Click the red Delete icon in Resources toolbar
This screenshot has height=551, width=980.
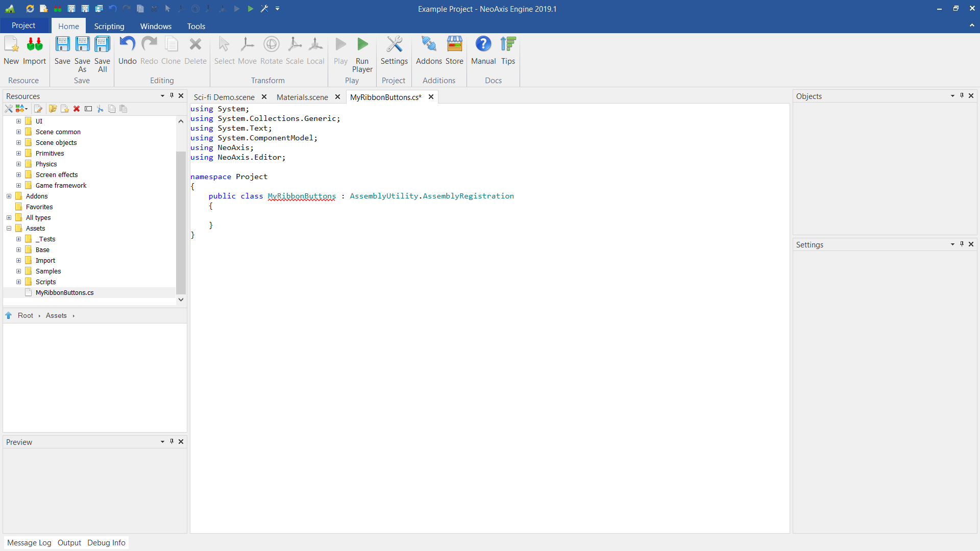click(77, 109)
